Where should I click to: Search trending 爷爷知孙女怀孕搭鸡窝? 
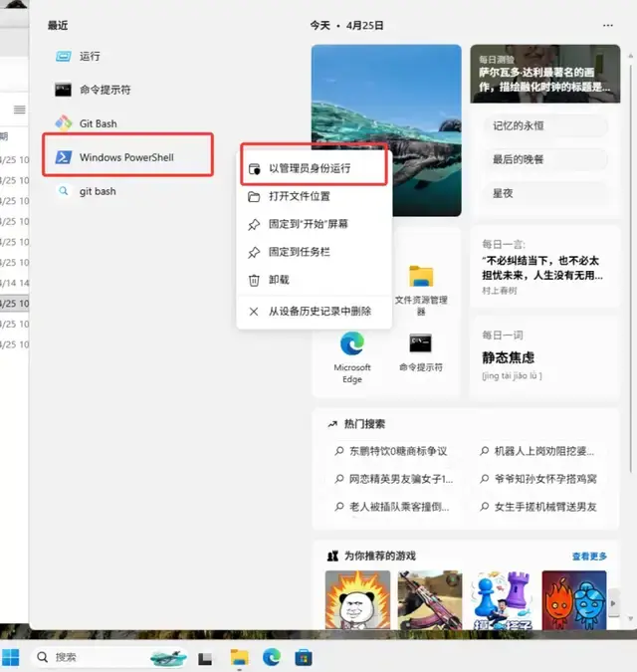pos(538,479)
